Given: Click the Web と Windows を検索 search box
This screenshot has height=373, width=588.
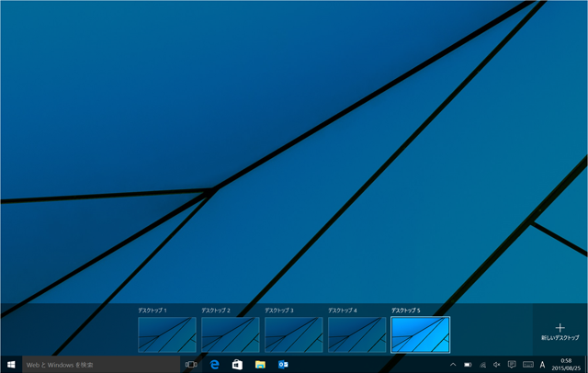Looking at the screenshot, I should 99,365.
